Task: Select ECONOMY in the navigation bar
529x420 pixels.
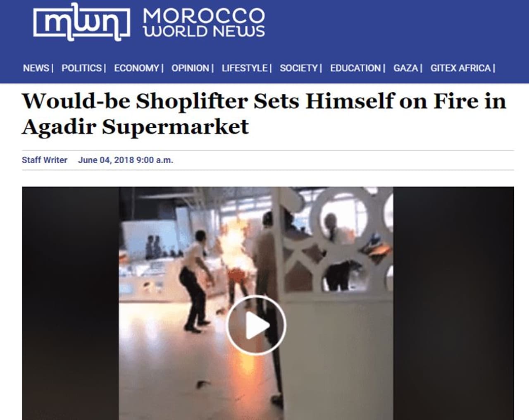Action: point(136,68)
